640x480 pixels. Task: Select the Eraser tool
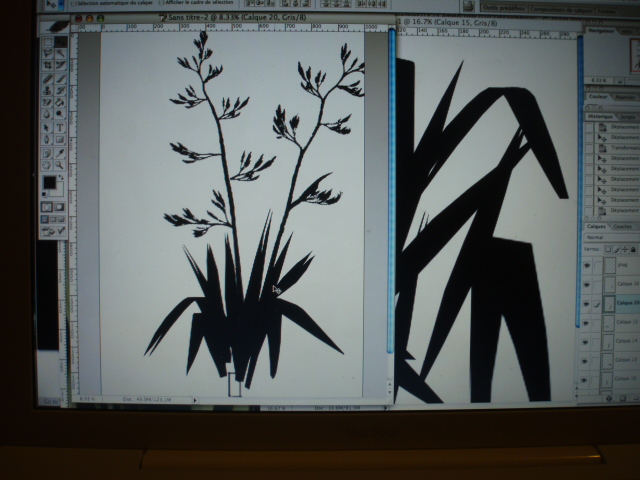click(x=47, y=102)
